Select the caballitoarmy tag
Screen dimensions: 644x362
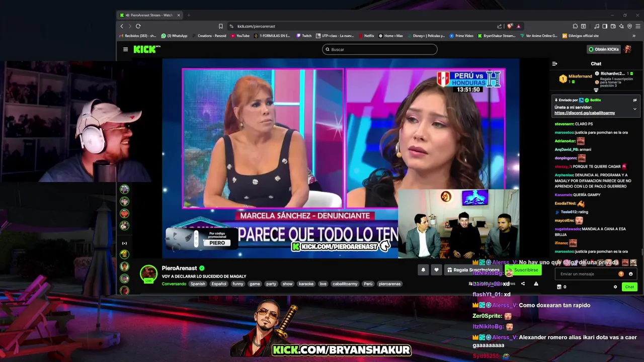click(345, 284)
